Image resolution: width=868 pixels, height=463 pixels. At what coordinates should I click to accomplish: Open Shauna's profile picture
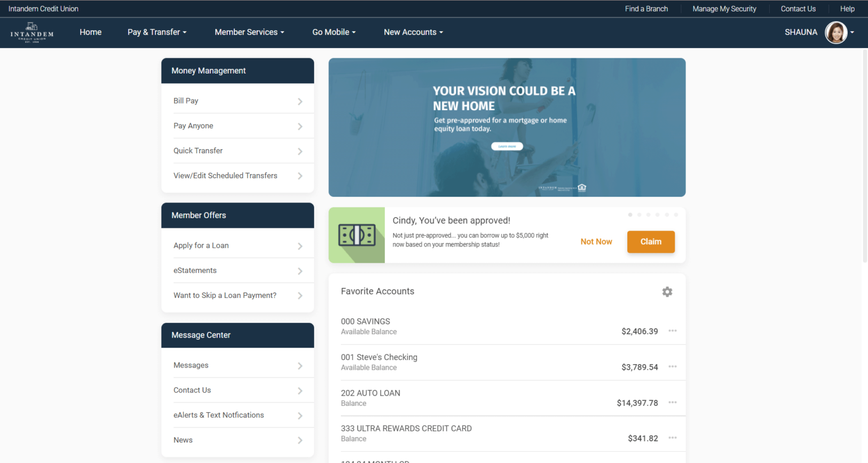[836, 32]
